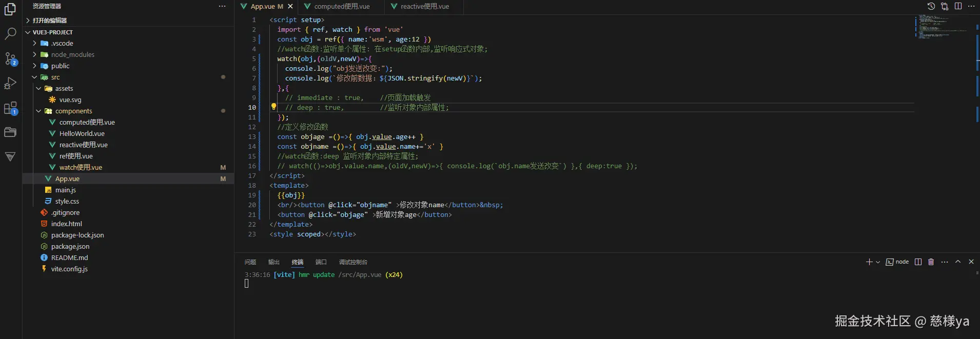980x339 pixels.
Task: Open the Explorer view in activity bar
Action: click(x=10, y=9)
